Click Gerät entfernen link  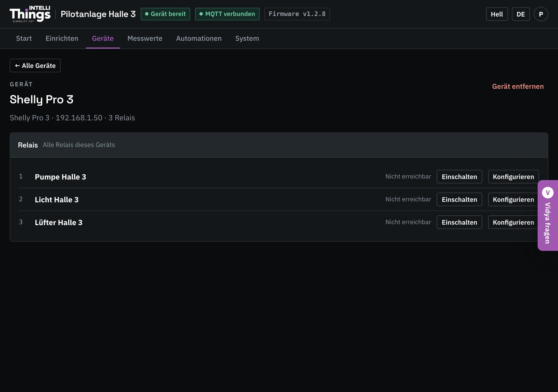[518, 86]
